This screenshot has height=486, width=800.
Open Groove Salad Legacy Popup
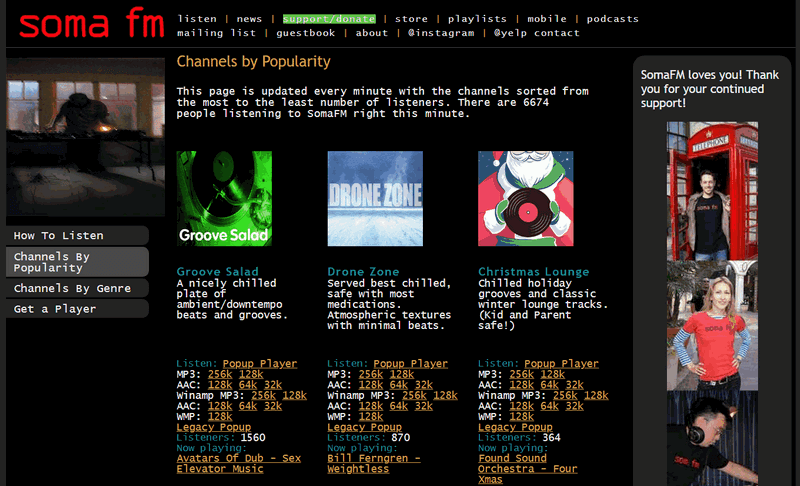pyautogui.click(x=214, y=427)
